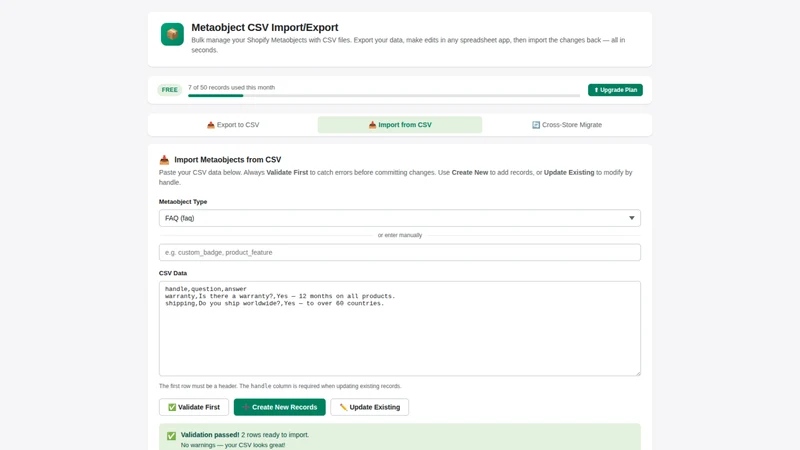
Task: Click the inbox icon beside Import Metaobjects heading
Action: pos(164,160)
